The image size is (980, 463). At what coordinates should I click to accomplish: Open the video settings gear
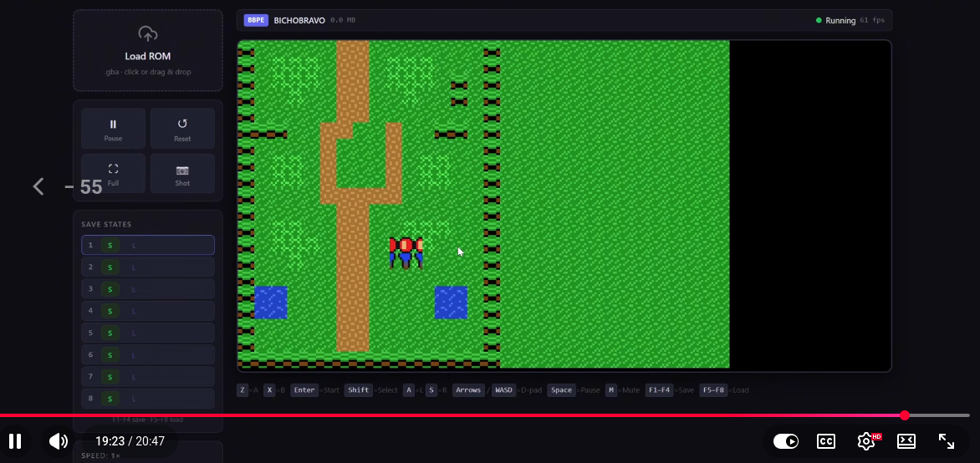tap(866, 441)
